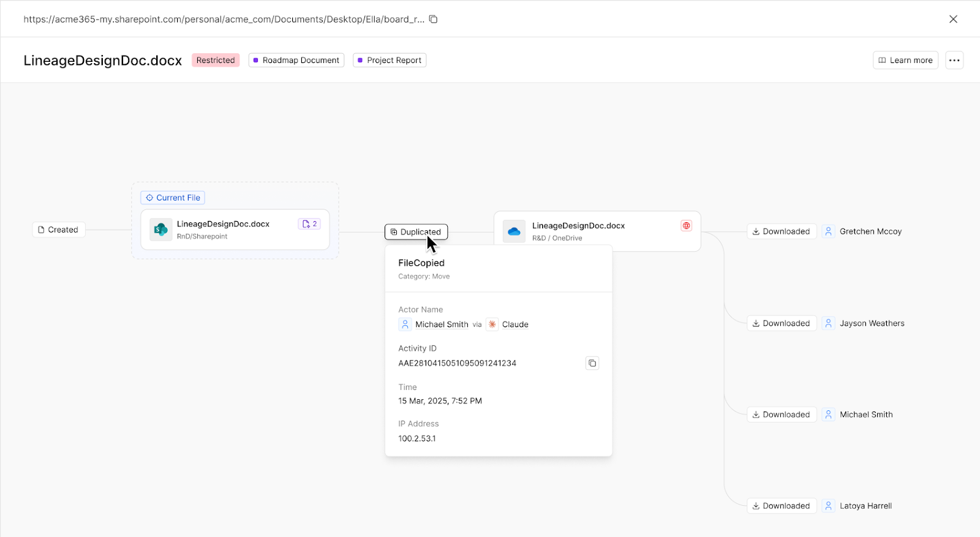Click the red globe public-access icon

point(686,225)
